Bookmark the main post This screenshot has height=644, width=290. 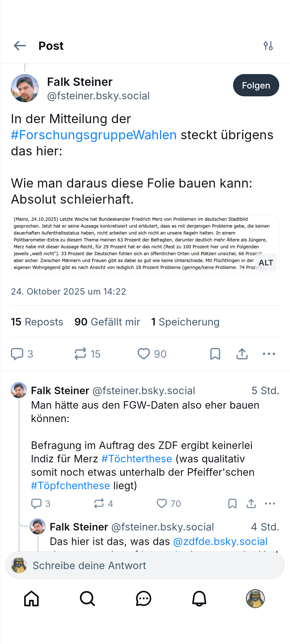(215, 354)
